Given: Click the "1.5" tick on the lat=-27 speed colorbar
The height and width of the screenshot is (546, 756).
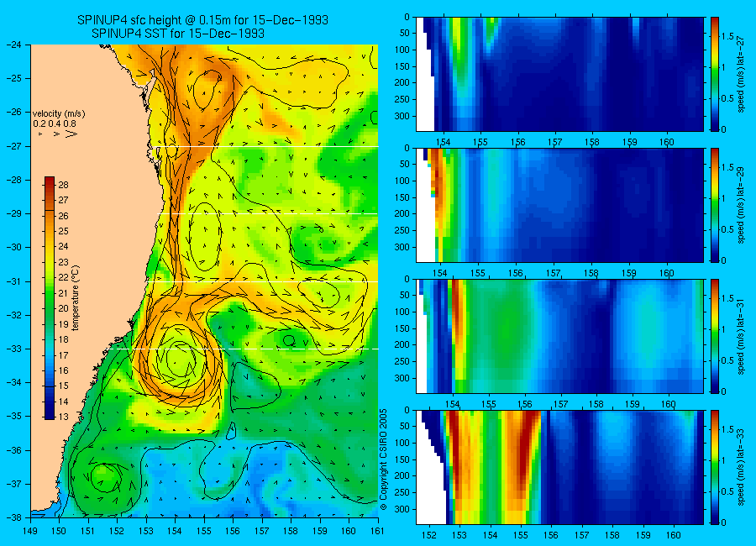Looking at the screenshot, I should point(727,37).
